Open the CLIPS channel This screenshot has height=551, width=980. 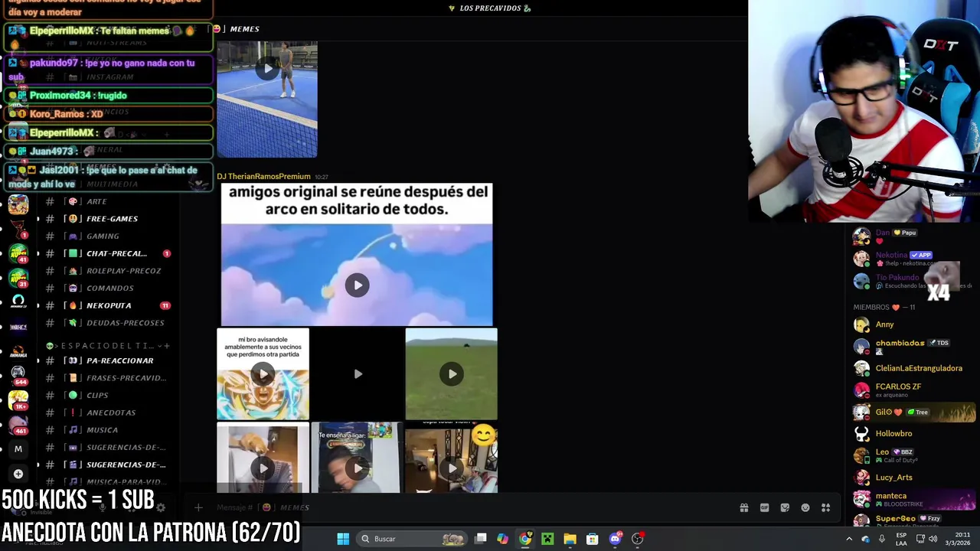[x=107, y=396]
